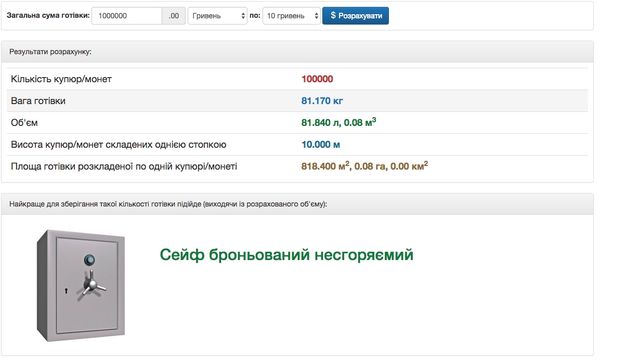640x360 pixels.
Task: Select the area value 818.400 м²
Action: tap(325, 166)
